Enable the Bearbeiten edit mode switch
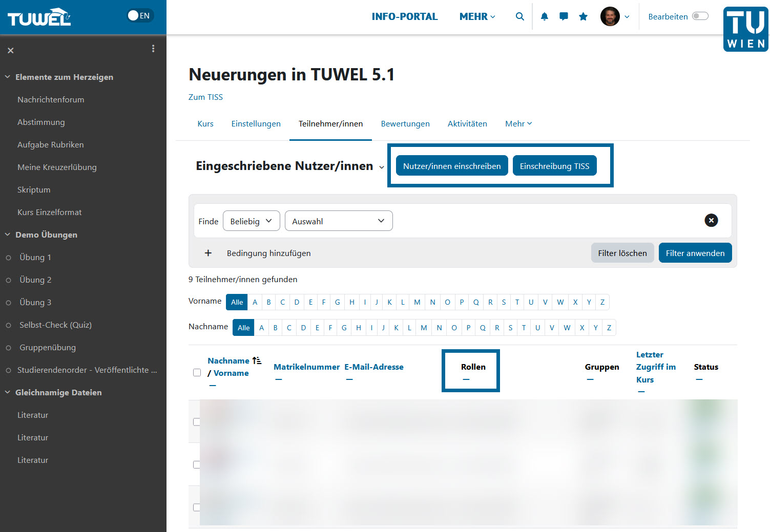The width and height of the screenshot is (770, 532). (x=700, y=16)
